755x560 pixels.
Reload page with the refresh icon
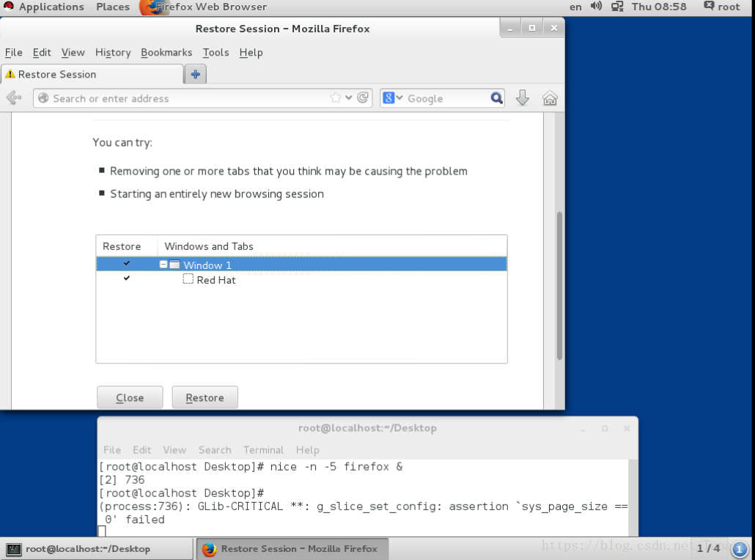coord(363,97)
